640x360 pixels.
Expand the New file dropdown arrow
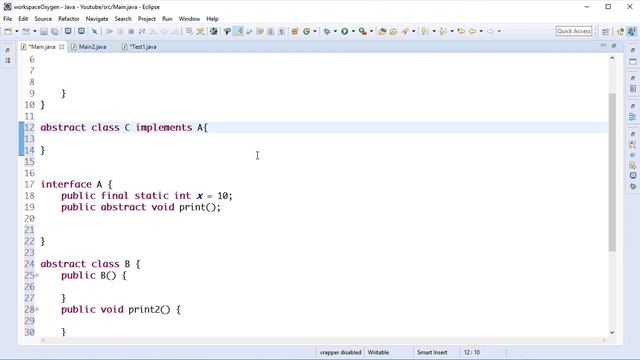pyautogui.click(x=17, y=31)
